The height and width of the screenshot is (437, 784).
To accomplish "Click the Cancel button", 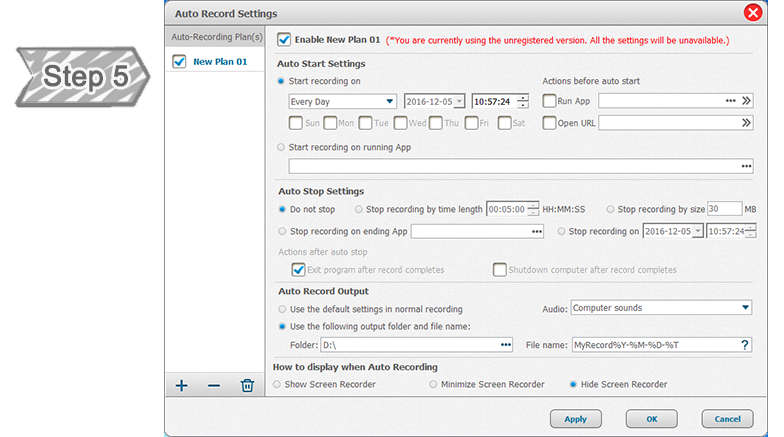I will 727,418.
